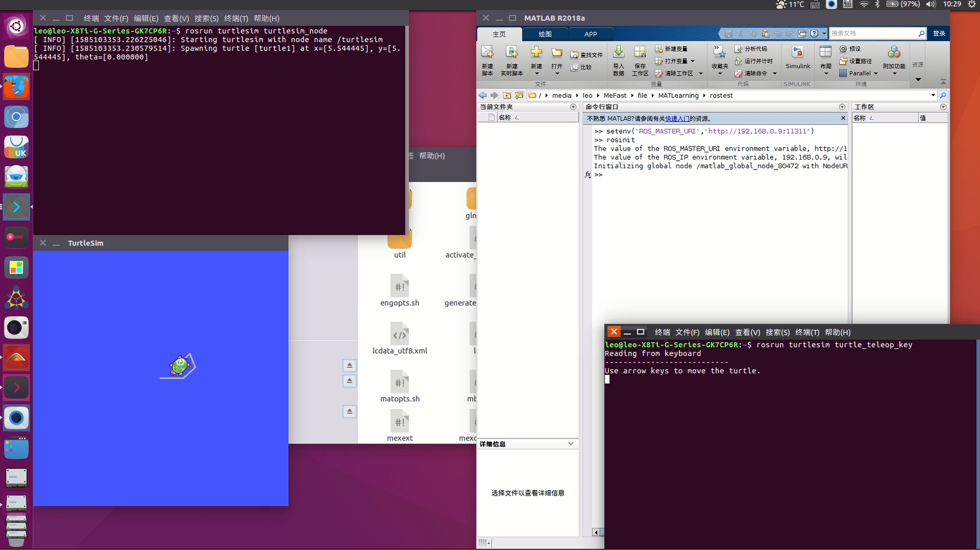Viewport: 980px width, 550px height.
Task: Launch Firefox from the Ubuntu dock
Action: (16, 87)
